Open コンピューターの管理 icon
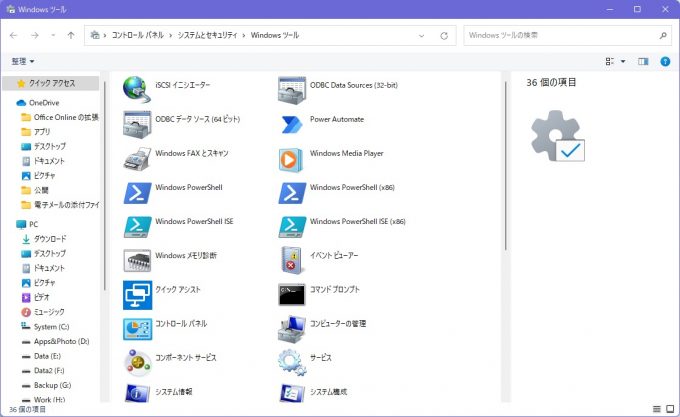Viewport: 680px width, 417px height. (x=291, y=329)
